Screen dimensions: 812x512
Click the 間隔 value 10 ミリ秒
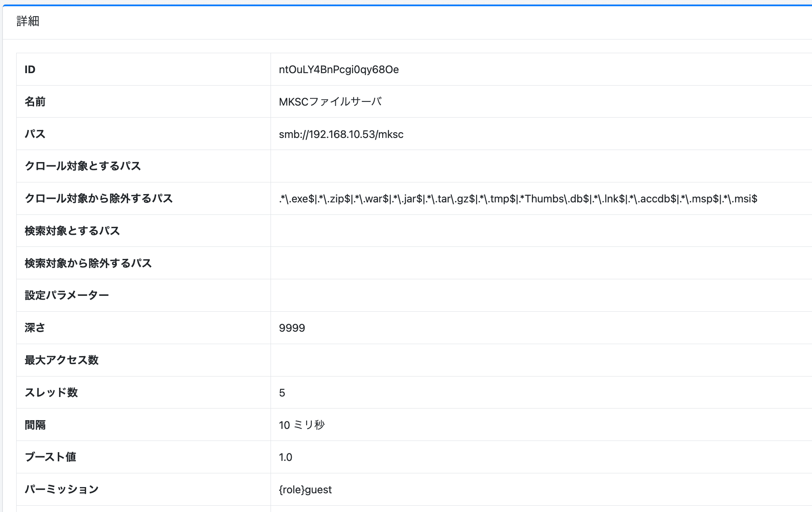tap(302, 425)
